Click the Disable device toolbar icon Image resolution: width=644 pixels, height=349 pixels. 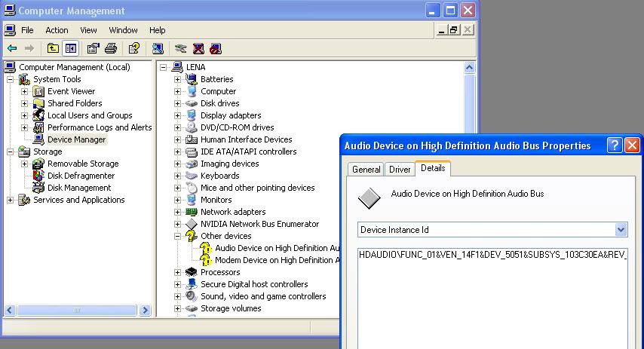(x=216, y=48)
